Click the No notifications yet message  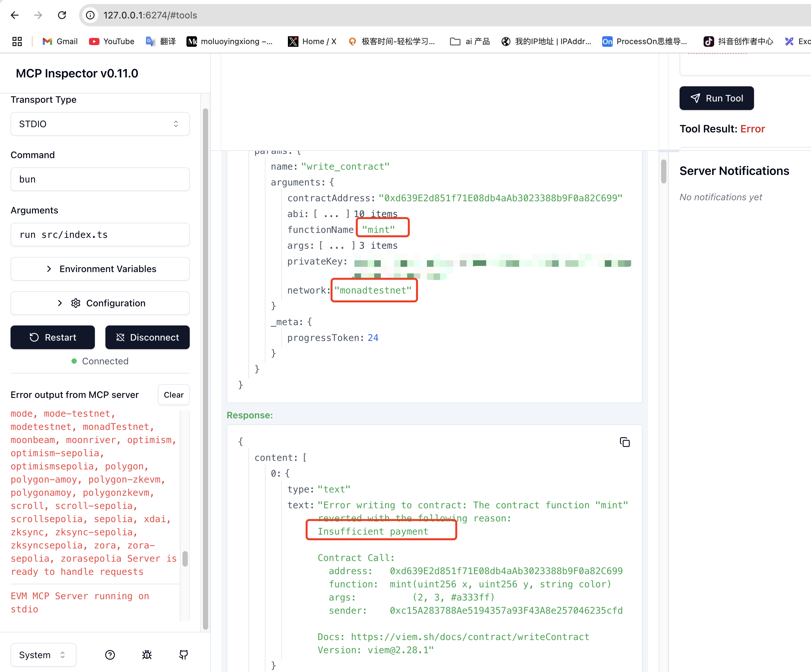[721, 197]
